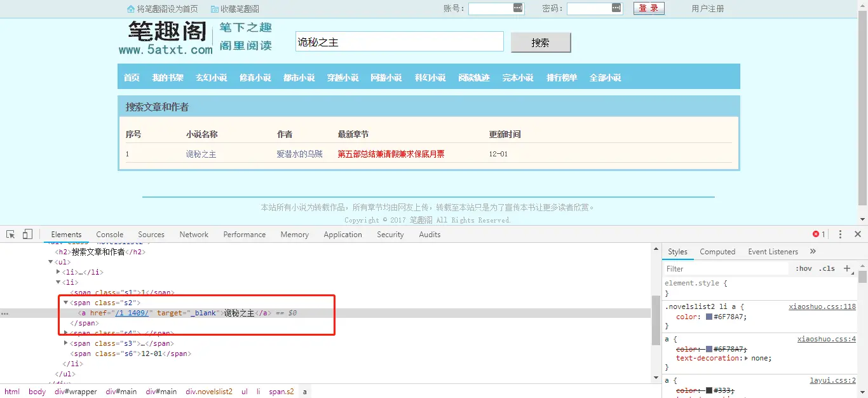Select div.novelslist2 in the breadcrumb bar

(x=209, y=392)
